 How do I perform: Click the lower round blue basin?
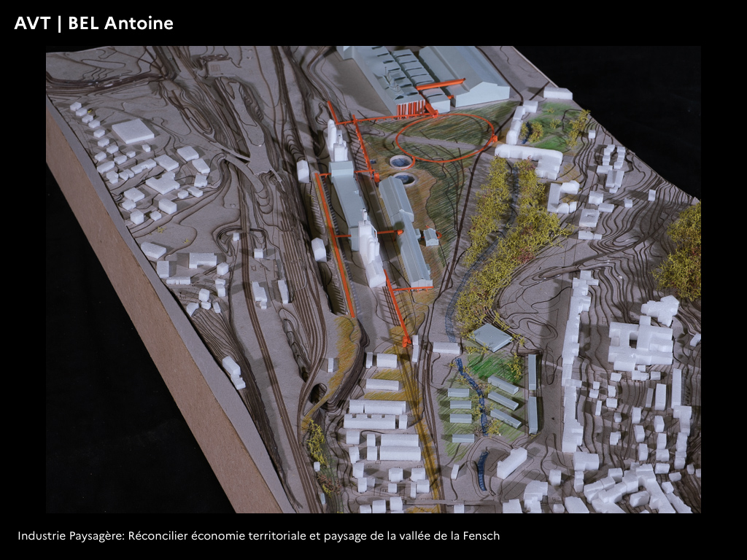tap(403, 179)
